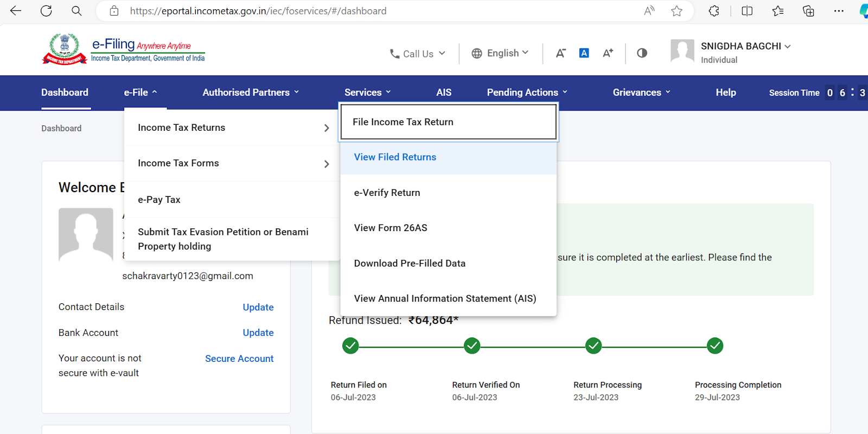868x434 pixels.
Task: Click the browser address bar URL
Action: (258, 11)
